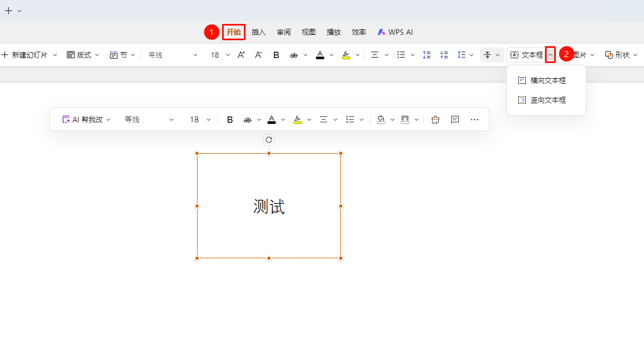Expand the ribbon strikethrough options arrow
This screenshot has height=349, width=644.
click(305, 55)
